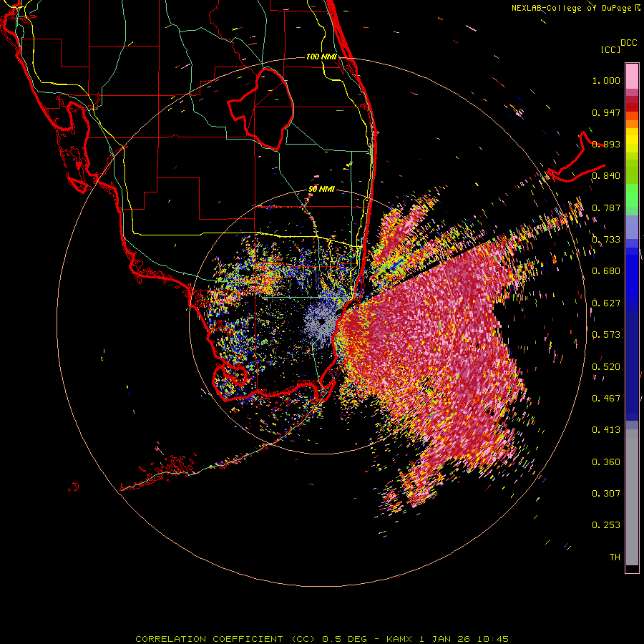This screenshot has width=644, height=644.
Task: Click the DCC label above the color scale
Action: tap(628, 43)
